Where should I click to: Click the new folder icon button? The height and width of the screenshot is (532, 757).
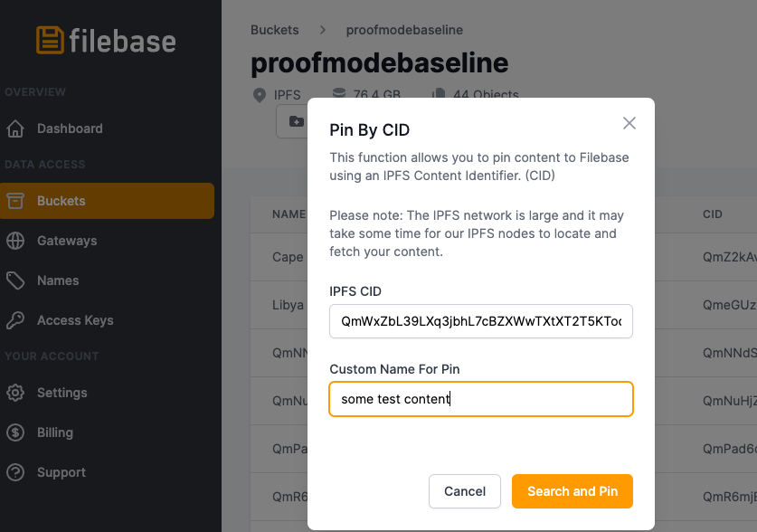click(296, 121)
